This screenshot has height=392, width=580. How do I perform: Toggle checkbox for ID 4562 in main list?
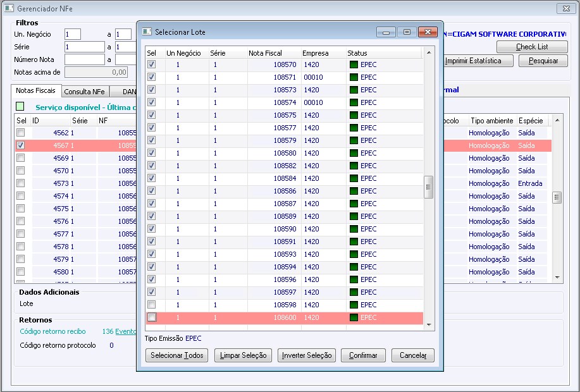coord(21,133)
